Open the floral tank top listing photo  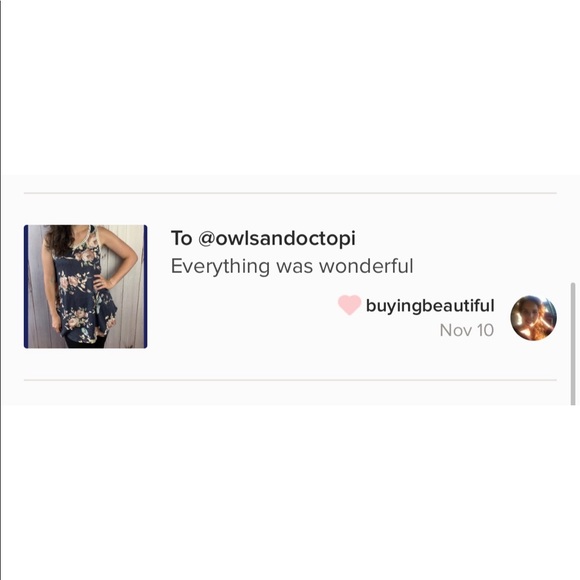[x=85, y=286]
